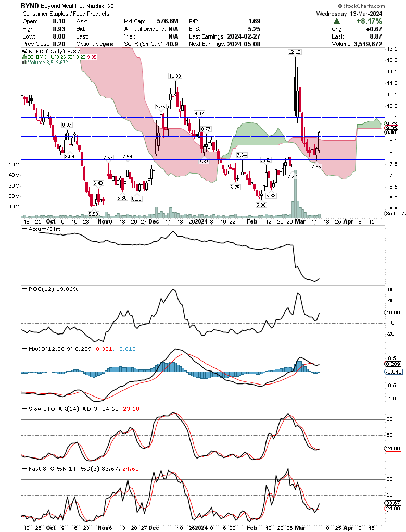Click the green up-arrow change indicator
This screenshot has height=532, width=406.
pos(337,21)
